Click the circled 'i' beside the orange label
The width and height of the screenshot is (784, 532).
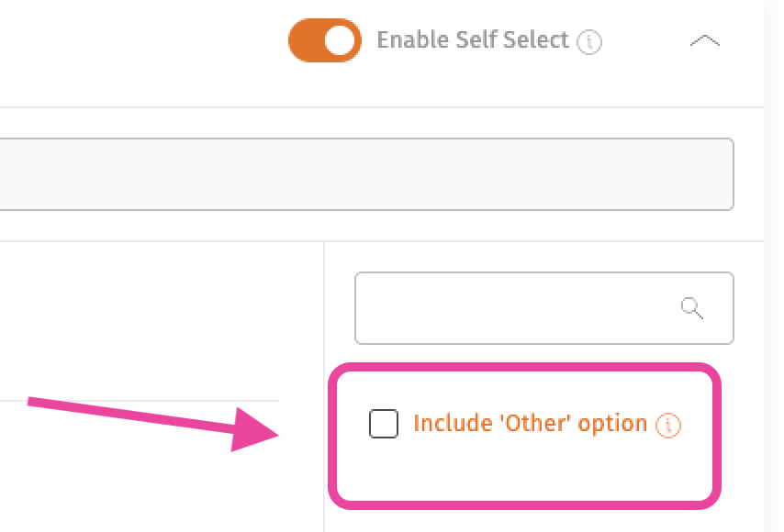[668, 425]
